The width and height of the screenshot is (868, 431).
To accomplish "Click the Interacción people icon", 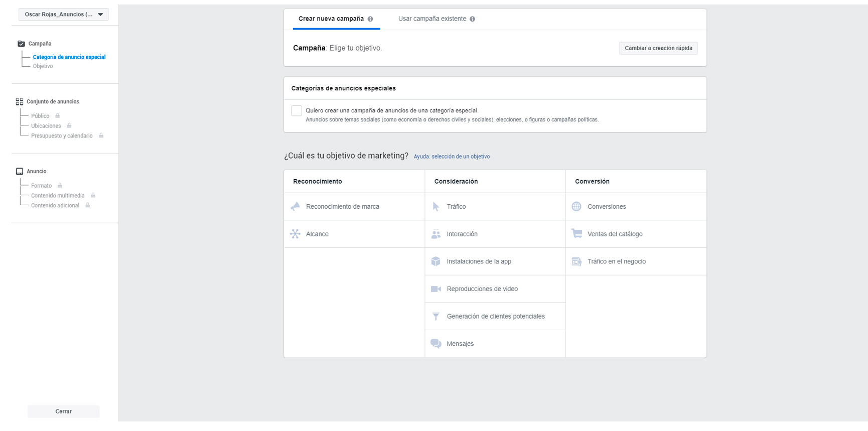I will pyautogui.click(x=436, y=234).
